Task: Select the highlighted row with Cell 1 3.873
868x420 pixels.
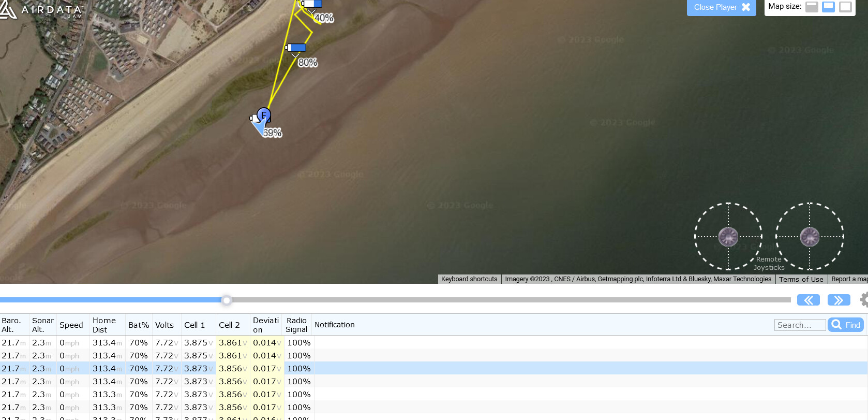Action: click(196, 368)
